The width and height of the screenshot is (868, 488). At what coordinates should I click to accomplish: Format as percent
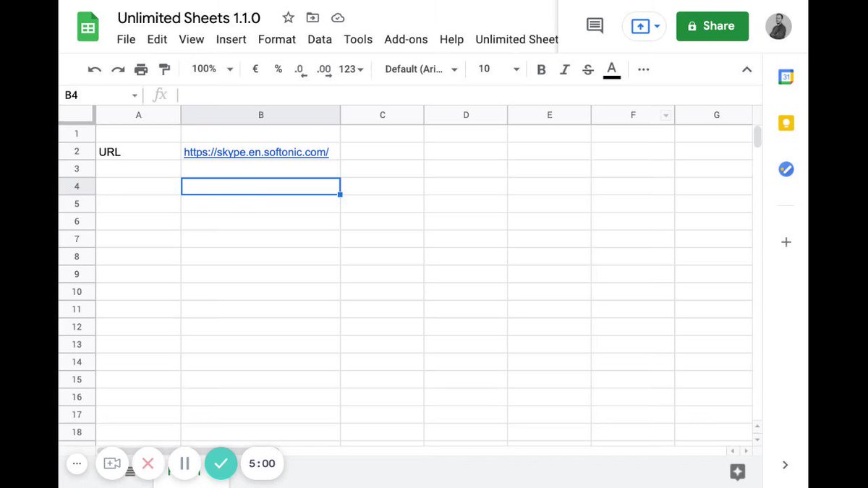point(278,69)
